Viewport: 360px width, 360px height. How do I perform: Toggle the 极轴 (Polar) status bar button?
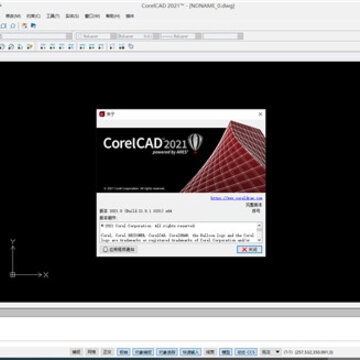[123, 352]
